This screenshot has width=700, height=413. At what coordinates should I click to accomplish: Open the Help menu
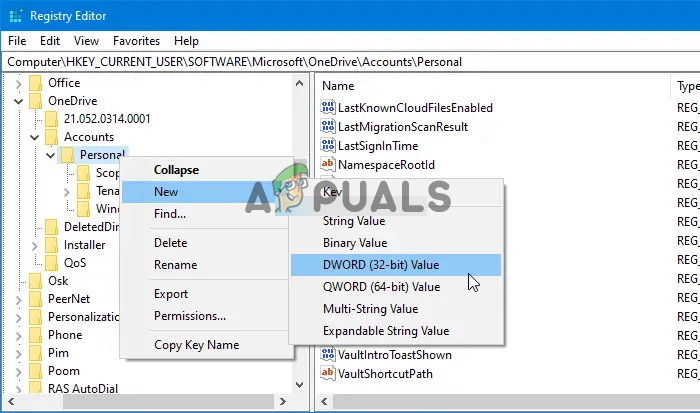(186, 41)
